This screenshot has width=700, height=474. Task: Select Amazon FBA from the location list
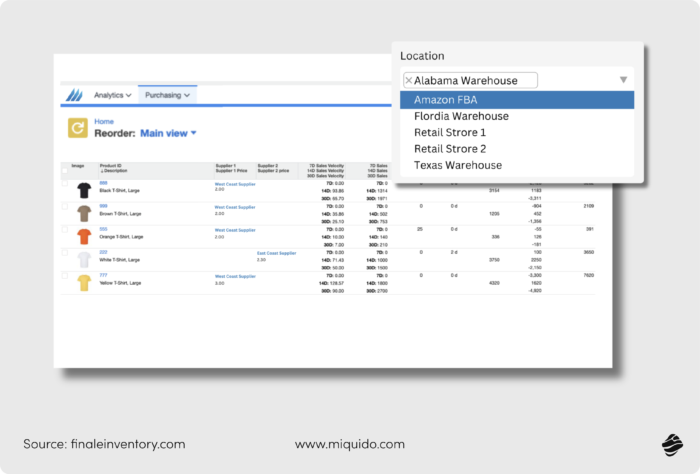pyautogui.click(x=448, y=100)
